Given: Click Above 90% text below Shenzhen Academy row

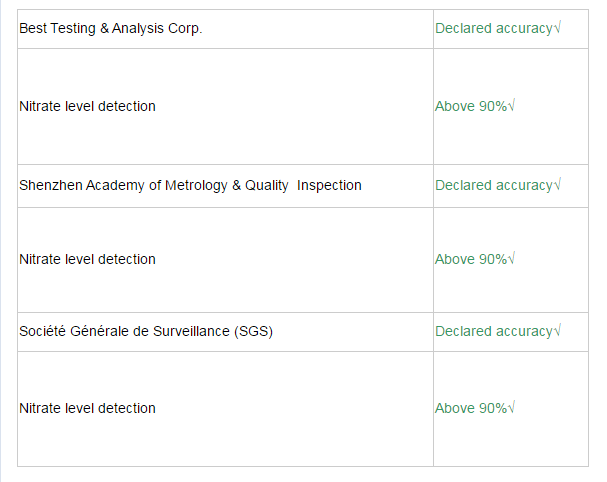Looking at the screenshot, I should [470, 259].
